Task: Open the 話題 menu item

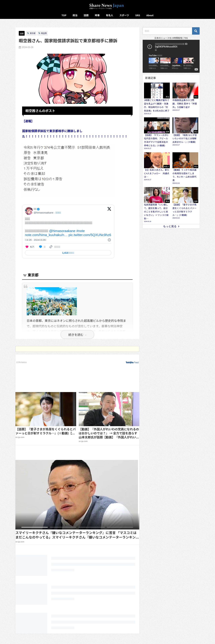Action: tap(86, 16)
